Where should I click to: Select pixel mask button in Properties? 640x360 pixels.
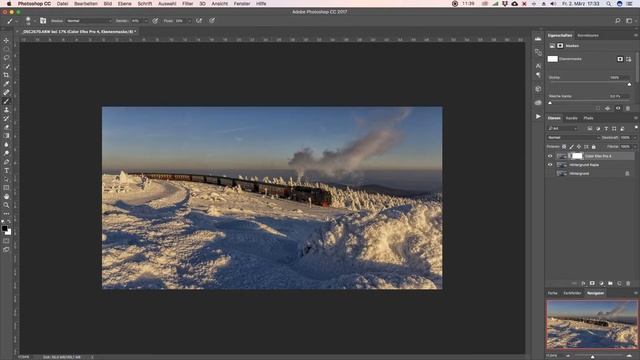[620, 59]
